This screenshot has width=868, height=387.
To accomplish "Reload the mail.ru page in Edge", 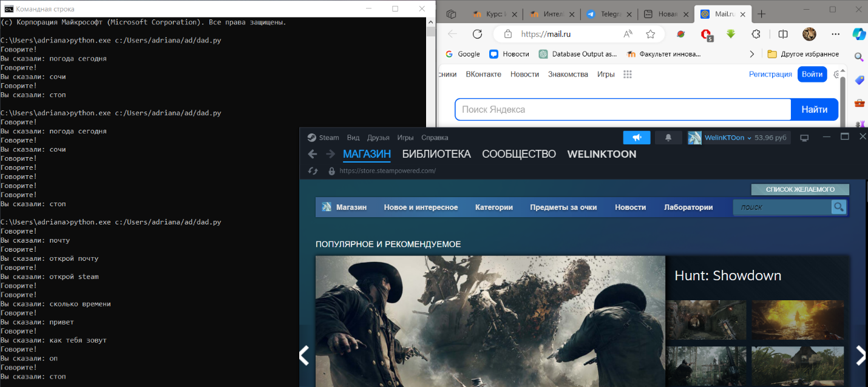I will tap(477, 34).
